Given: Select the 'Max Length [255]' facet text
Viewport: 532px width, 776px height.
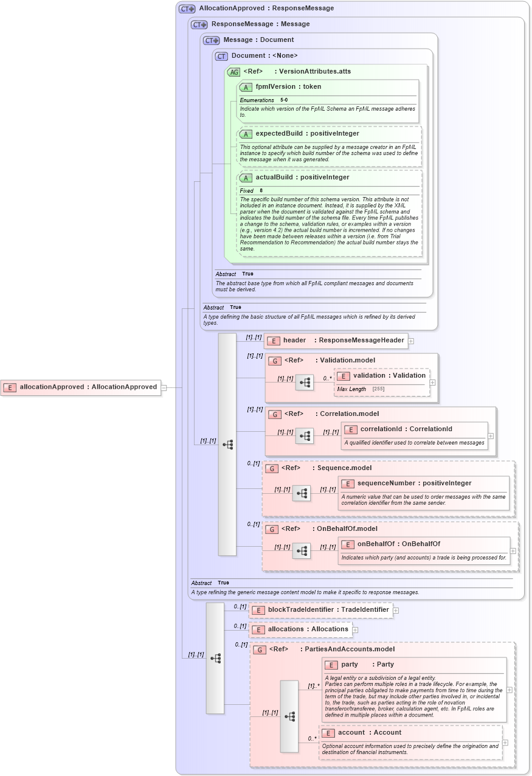Looking at the screenshot, I should (x=362, y=389).
